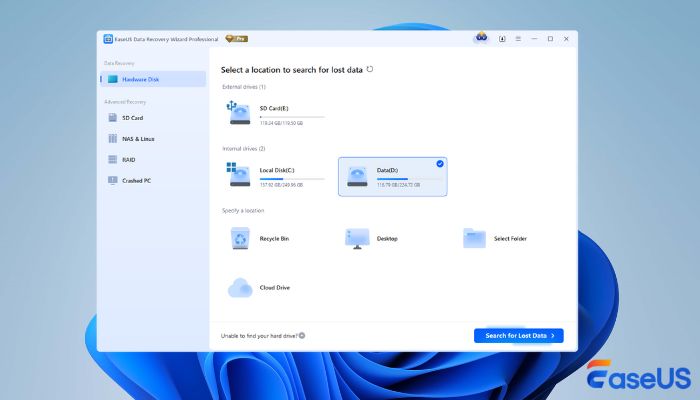Switch to NAS & Linux recovery
The image size is (700, 400).
click(138, 138)
